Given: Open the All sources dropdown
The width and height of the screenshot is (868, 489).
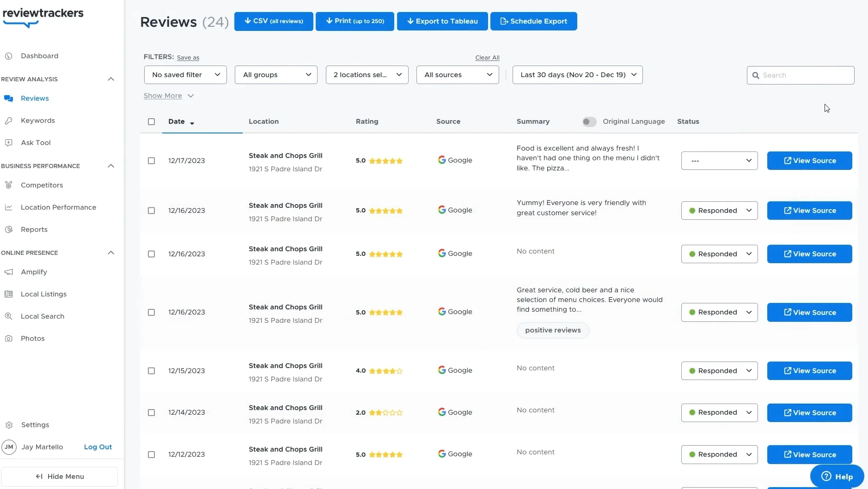Looking at the screenshot, I should [457, 75].
